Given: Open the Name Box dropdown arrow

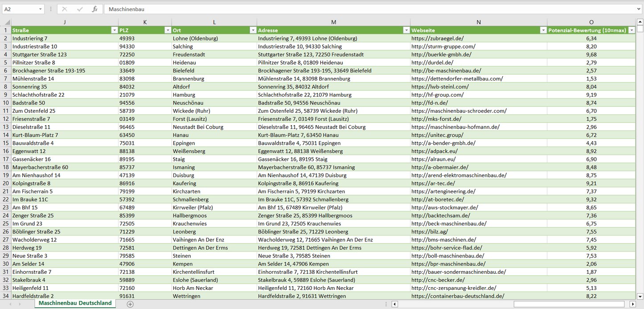Looking at the screenshot, I should [40, 9].
